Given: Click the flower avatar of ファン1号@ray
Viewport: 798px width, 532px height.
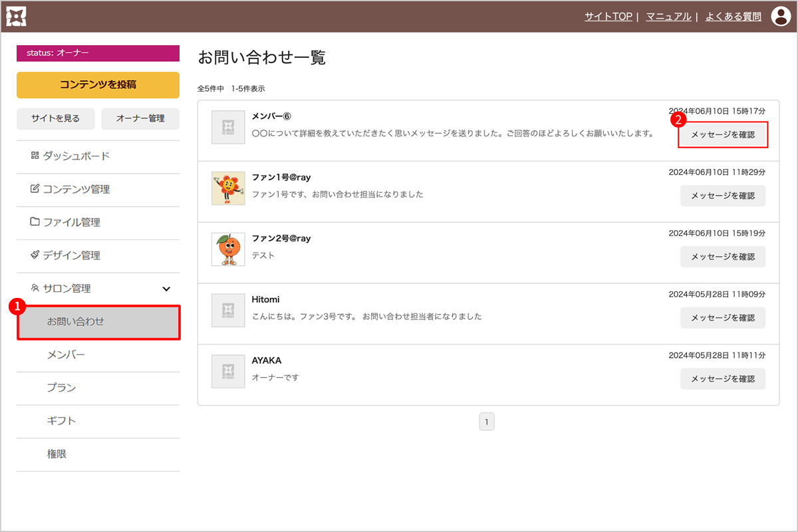Looking at the screenshot, I should [x=228, y=188].
